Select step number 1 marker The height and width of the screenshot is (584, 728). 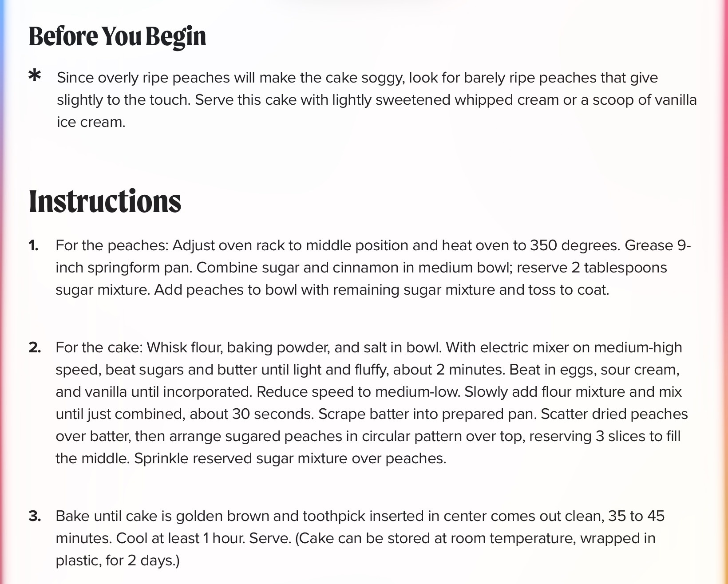[33, 245]
